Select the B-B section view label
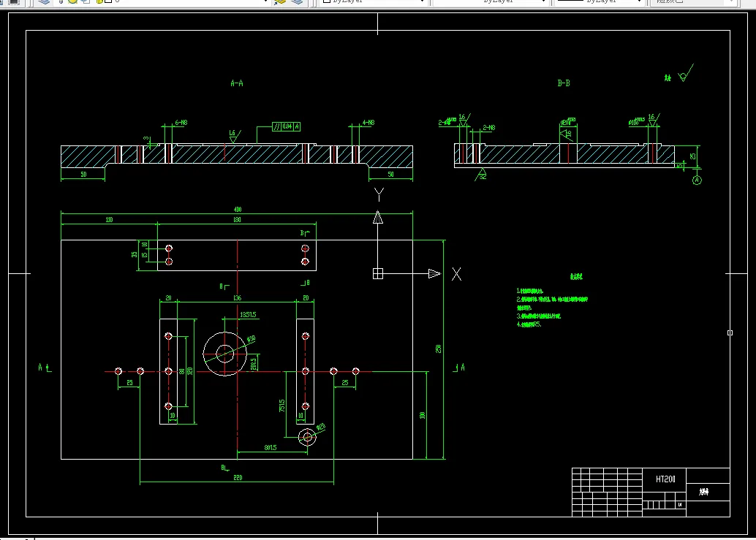This screenshot has width=756, height=540. (564, 83)
